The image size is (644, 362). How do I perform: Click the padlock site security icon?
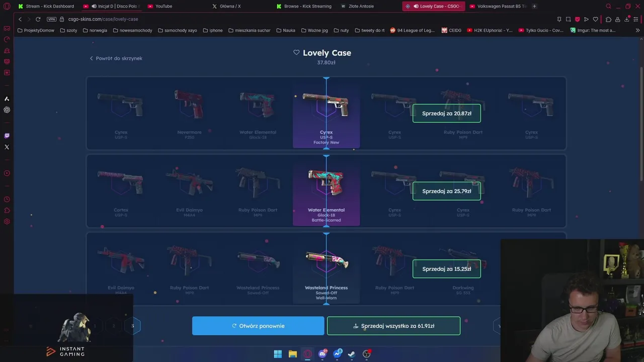[x=62, y=19]
